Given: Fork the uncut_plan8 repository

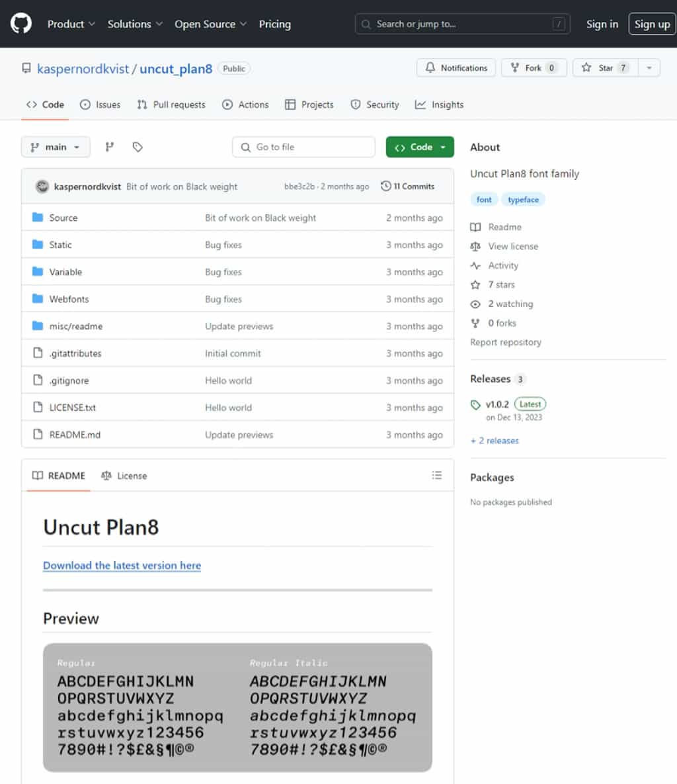Looking at the screenshot, I should (534, 67).
